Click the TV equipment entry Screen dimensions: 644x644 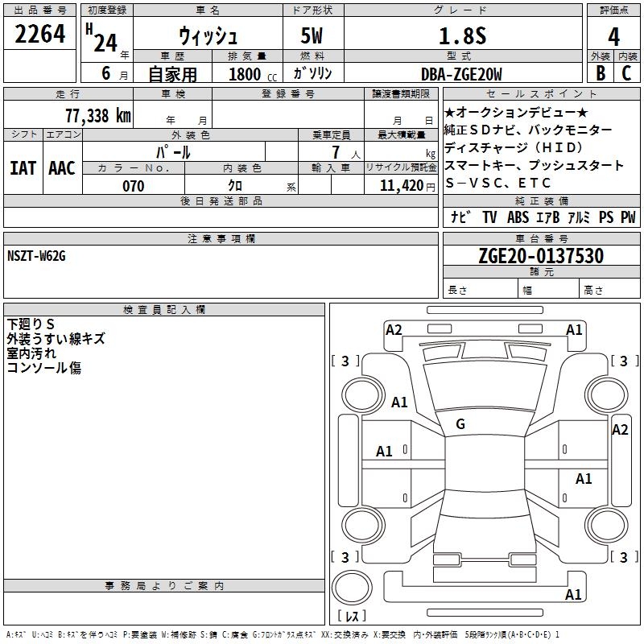point(489,217)
